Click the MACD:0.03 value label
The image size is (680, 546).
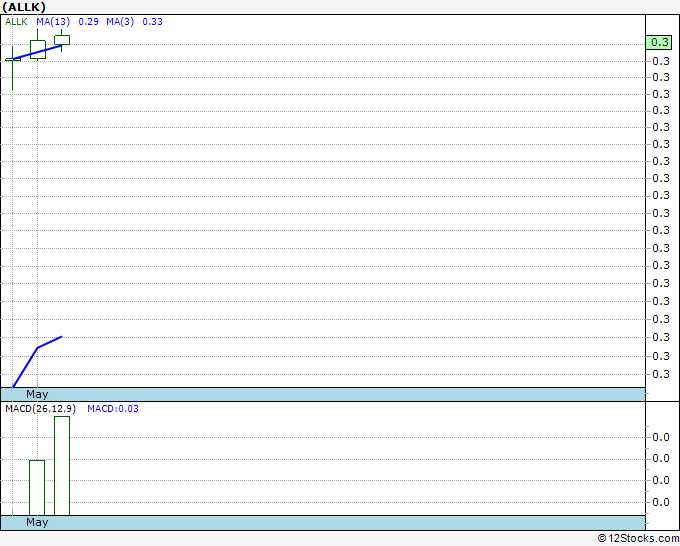113,409
